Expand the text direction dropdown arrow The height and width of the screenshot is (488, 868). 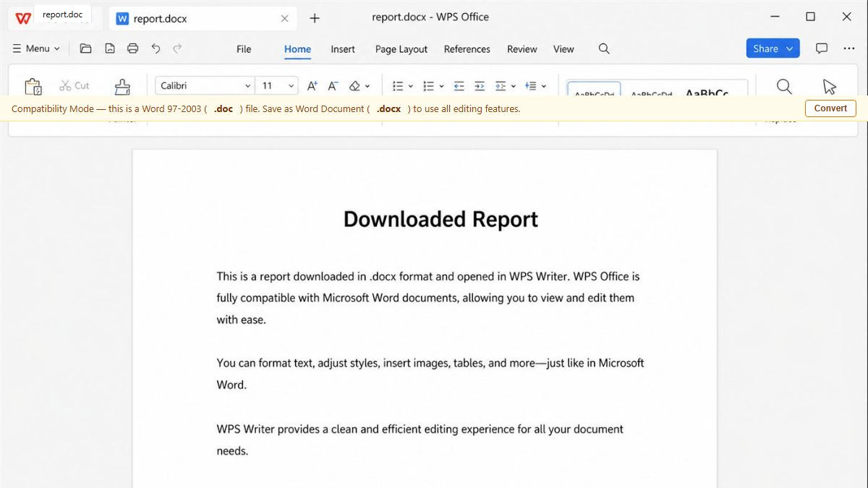(514, 86)
